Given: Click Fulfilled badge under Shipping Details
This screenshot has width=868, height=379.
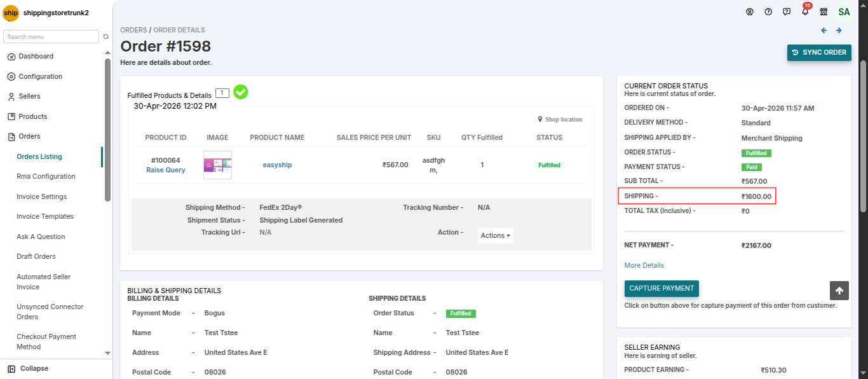Looking at the screenshot, I should 461,314.
